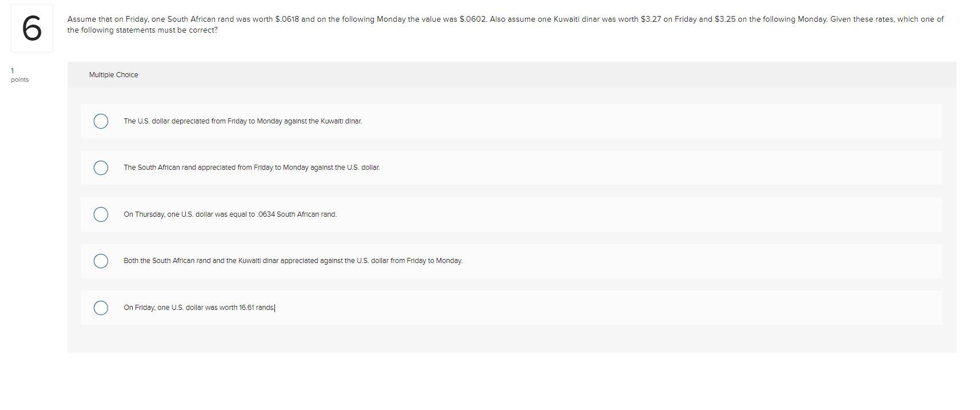Click the question prompt text
980x410 pixels.
286,24
